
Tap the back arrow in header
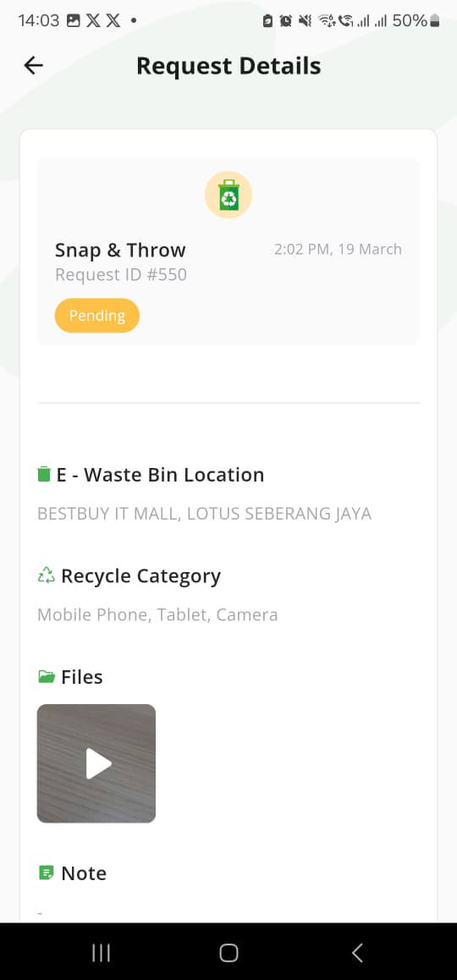tap(33, 66)
